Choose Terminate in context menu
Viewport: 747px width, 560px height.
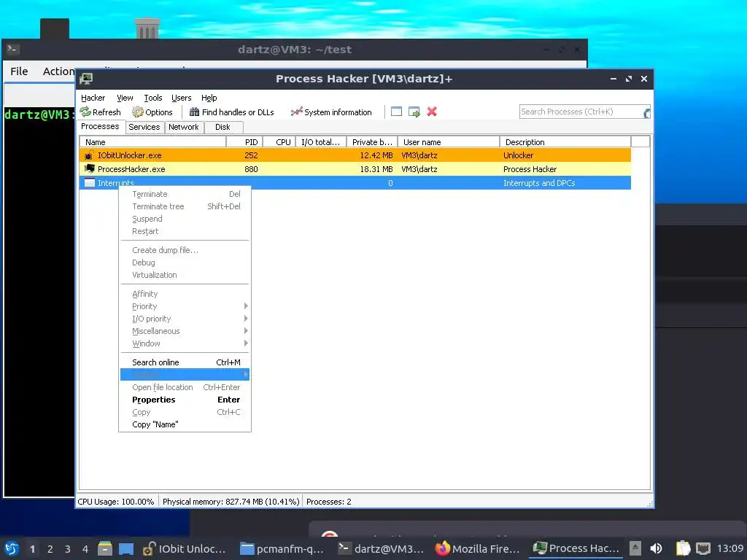point(185,194)
